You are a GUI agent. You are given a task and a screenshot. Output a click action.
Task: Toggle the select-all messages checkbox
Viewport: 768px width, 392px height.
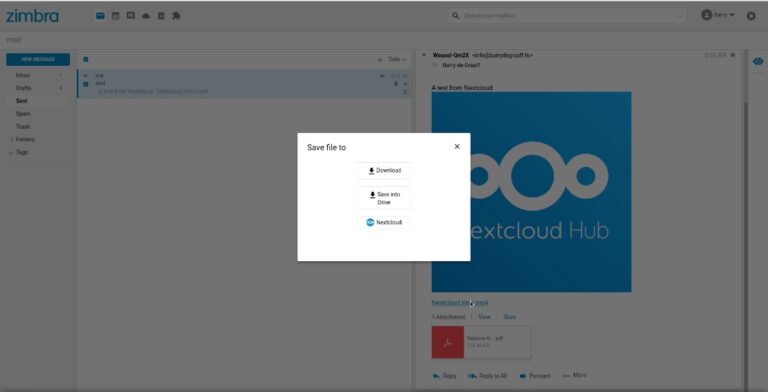coord(86,60)
